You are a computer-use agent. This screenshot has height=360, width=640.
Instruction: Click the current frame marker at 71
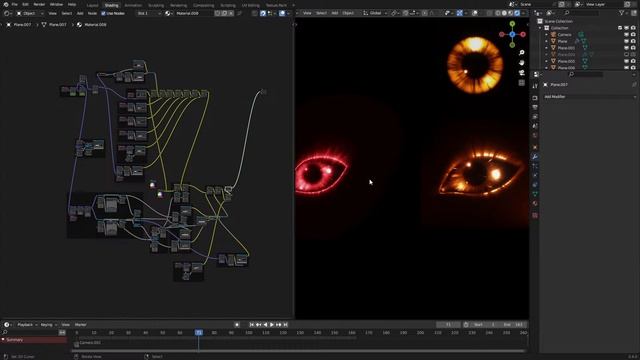coord(199,333)
